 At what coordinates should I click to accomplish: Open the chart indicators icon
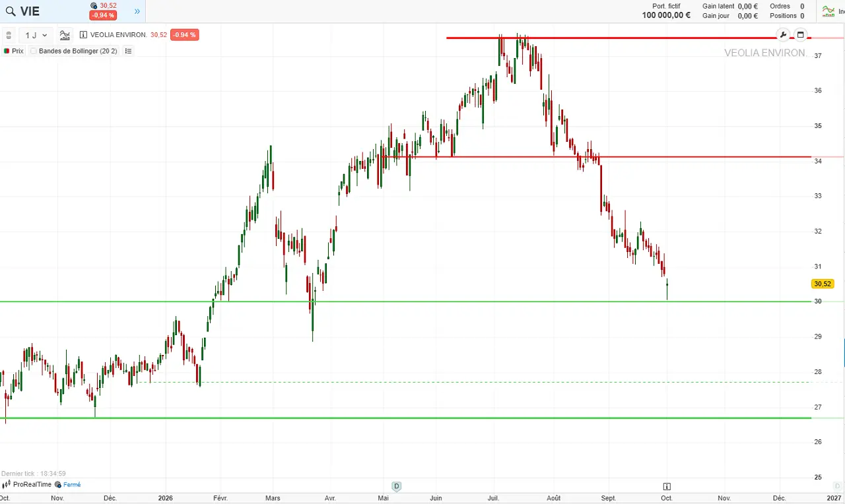click(x=65, y=35)
